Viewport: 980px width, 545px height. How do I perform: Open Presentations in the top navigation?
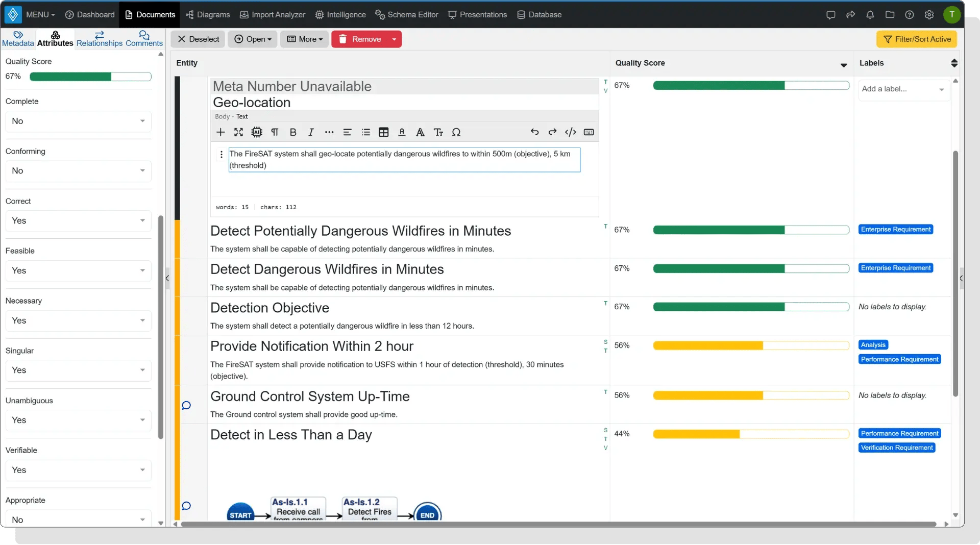pyautogui.click(x=478, y=15)
